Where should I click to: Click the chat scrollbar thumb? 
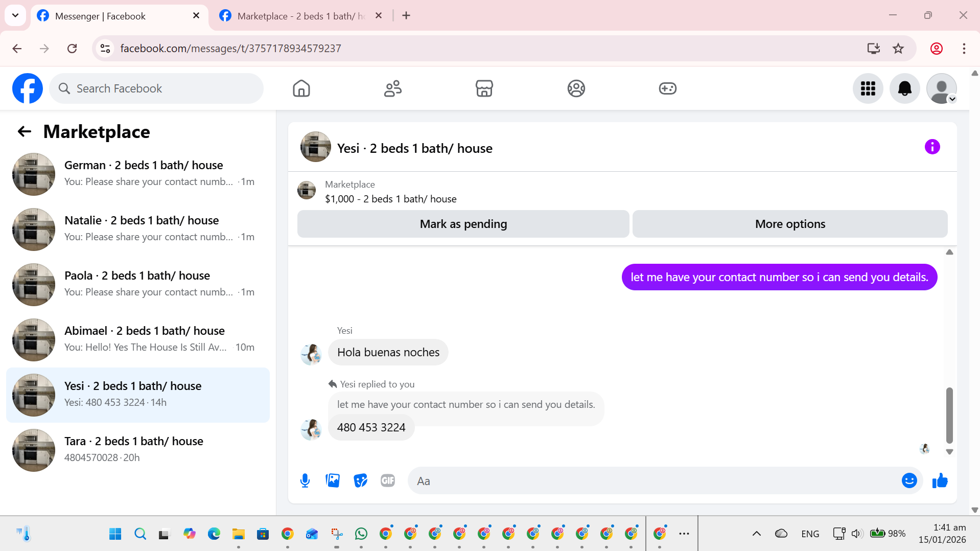point(949,415)
